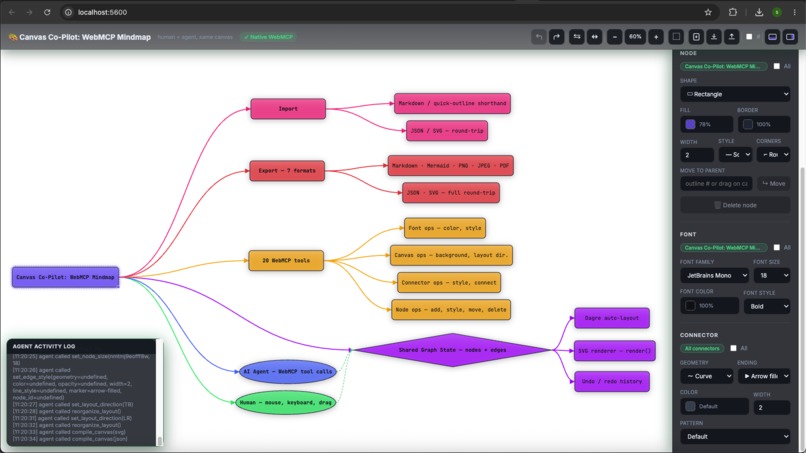
Task: Pick the purple Fill color swatch
Action: point(690,124)
